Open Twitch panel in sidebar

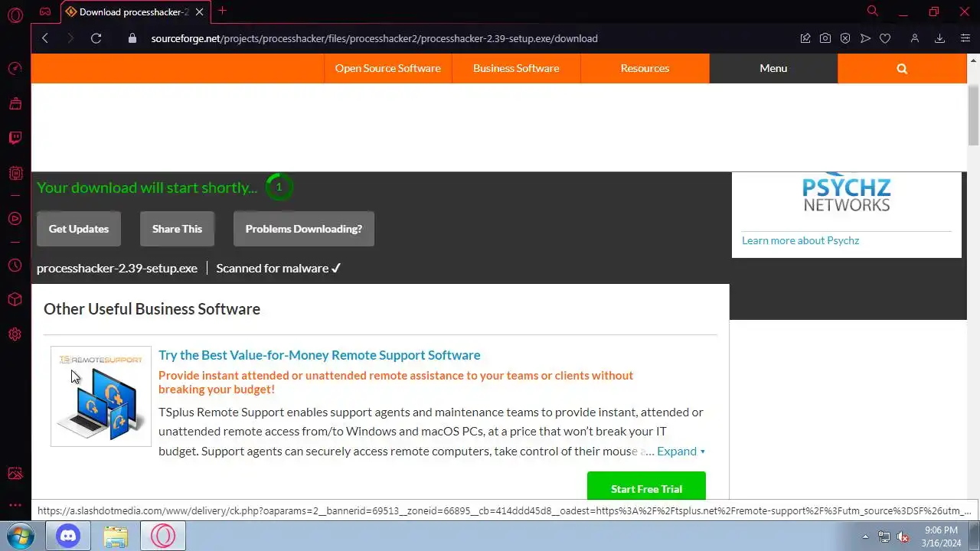pyautogui.click(x=15, y=138)
